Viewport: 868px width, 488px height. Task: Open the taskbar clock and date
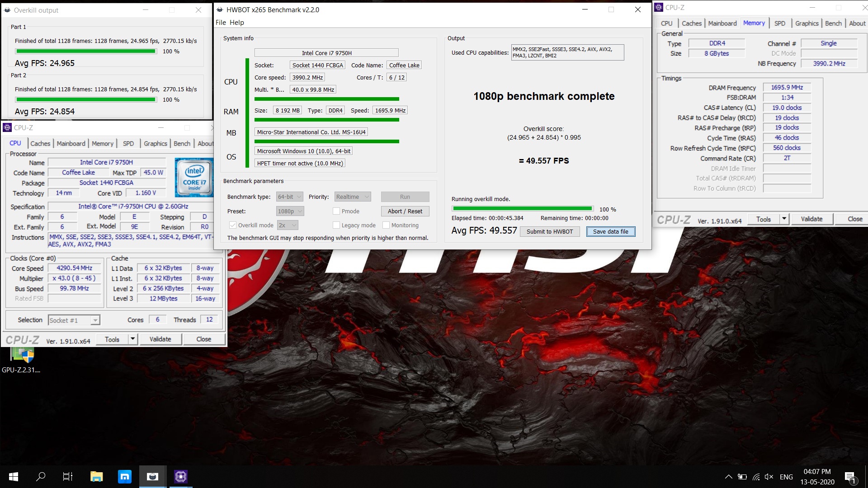point(817,477)
